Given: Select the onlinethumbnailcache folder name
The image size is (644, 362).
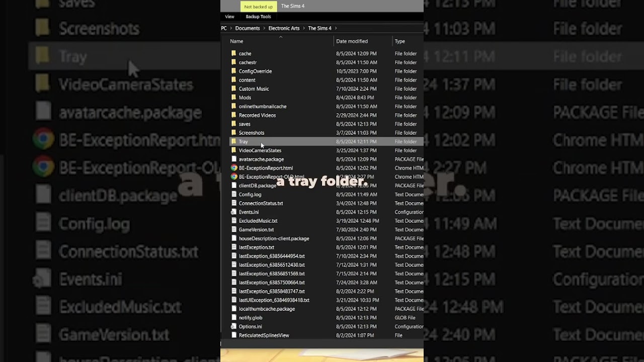Looking at the screenshot, I should 263,107.
